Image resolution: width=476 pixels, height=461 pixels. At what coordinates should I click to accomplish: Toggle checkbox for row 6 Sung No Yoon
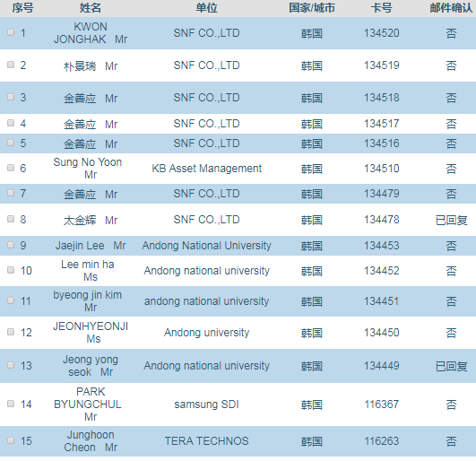point(11,168)
